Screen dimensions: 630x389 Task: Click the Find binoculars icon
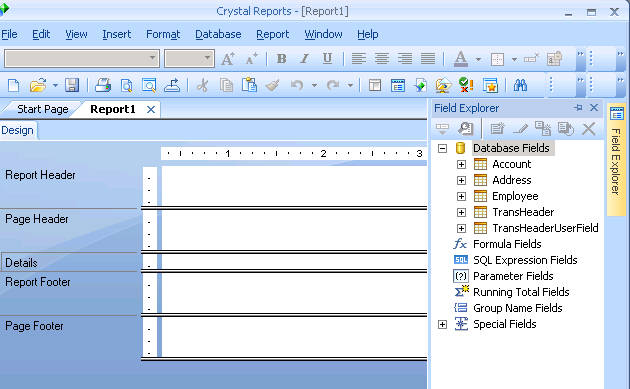click(x=520, y=85)
